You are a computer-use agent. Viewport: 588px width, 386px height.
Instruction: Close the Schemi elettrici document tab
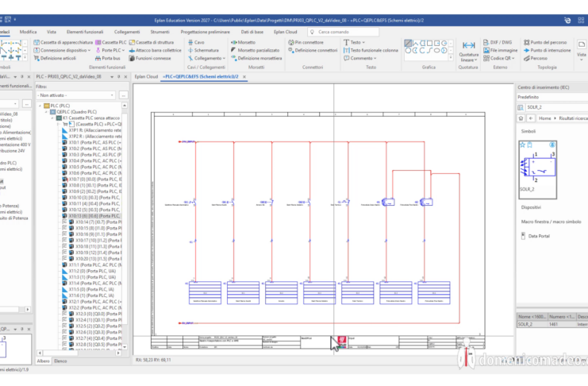[x=244, y=76]
